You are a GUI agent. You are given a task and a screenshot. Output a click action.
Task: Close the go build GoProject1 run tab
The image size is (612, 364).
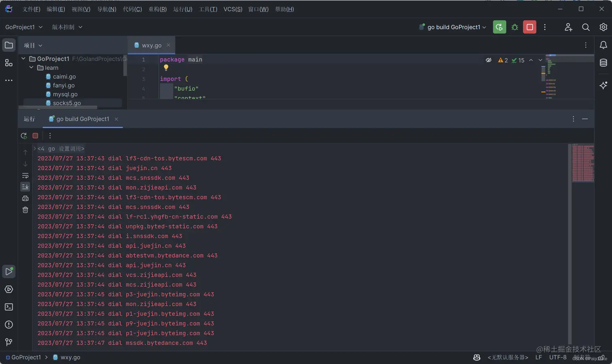point(116,119)
